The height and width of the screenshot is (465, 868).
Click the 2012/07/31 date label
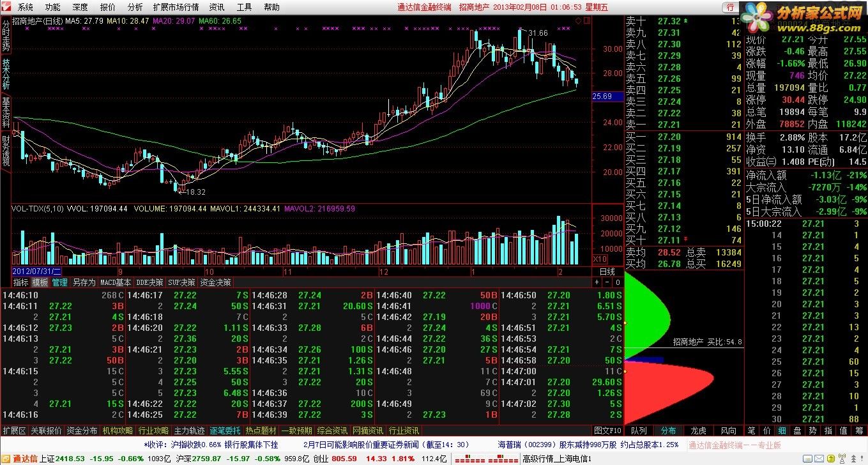pos(38,271)
